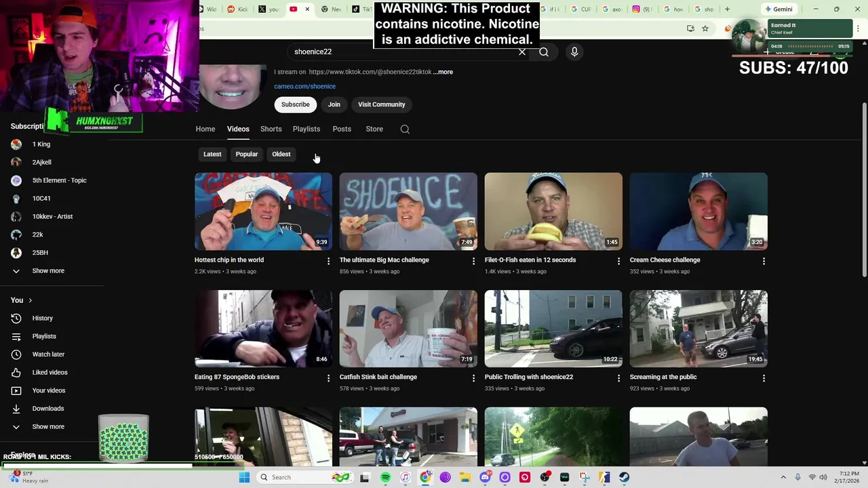868x488 pixels.
Task: Open volume control in system tray
Action: coord(825,477)
